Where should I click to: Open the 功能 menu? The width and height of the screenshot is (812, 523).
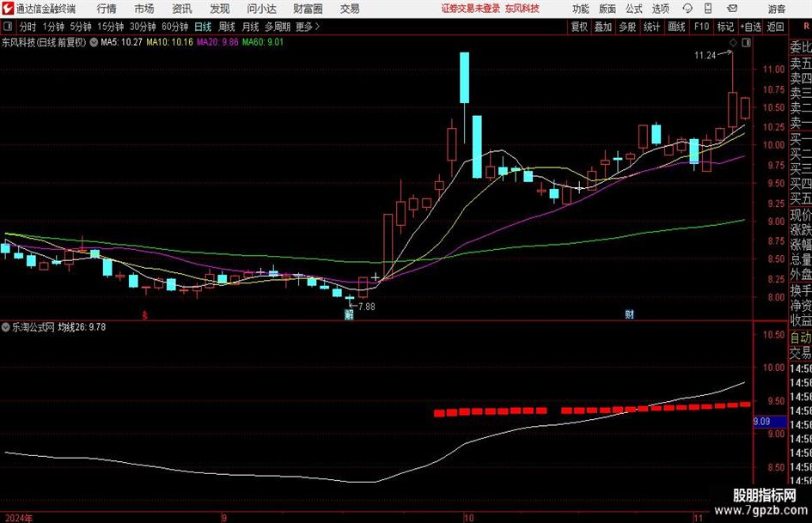[x=581, y=9]
